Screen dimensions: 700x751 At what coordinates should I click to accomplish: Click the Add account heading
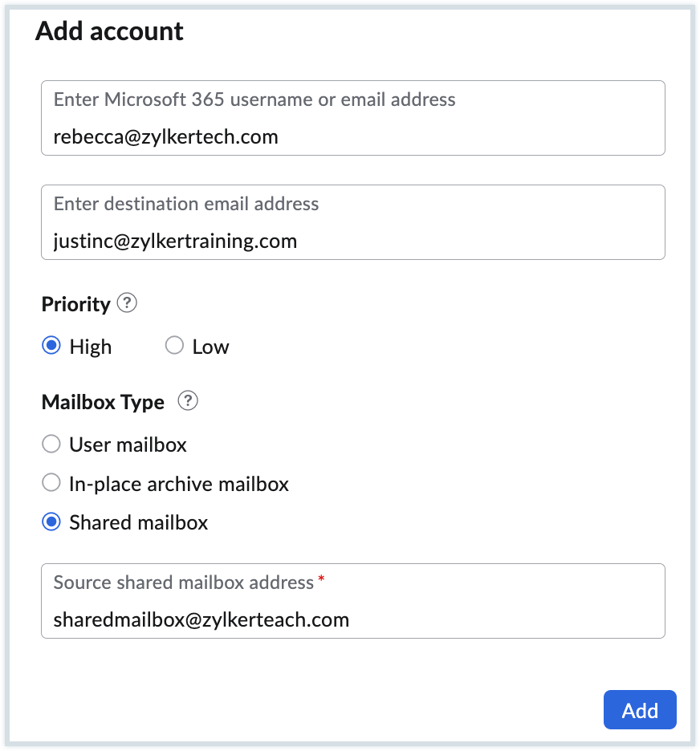(x=110, y=31)
